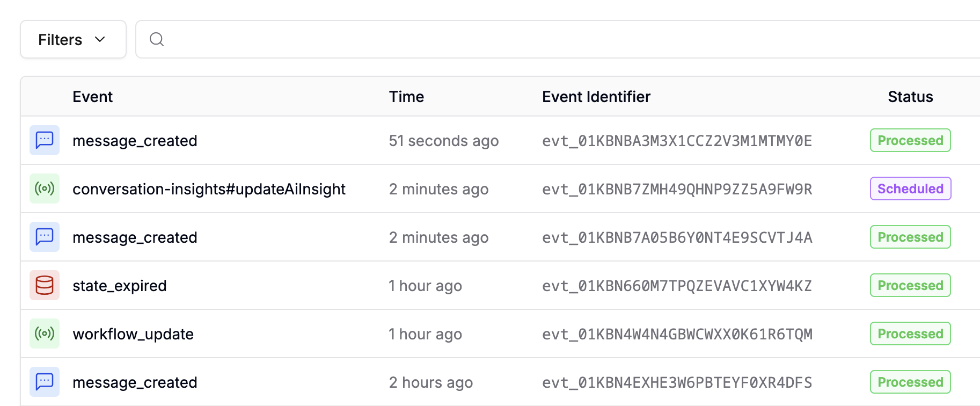Select the Event column header
Screen dimensions: 980x406
(92, 97)
